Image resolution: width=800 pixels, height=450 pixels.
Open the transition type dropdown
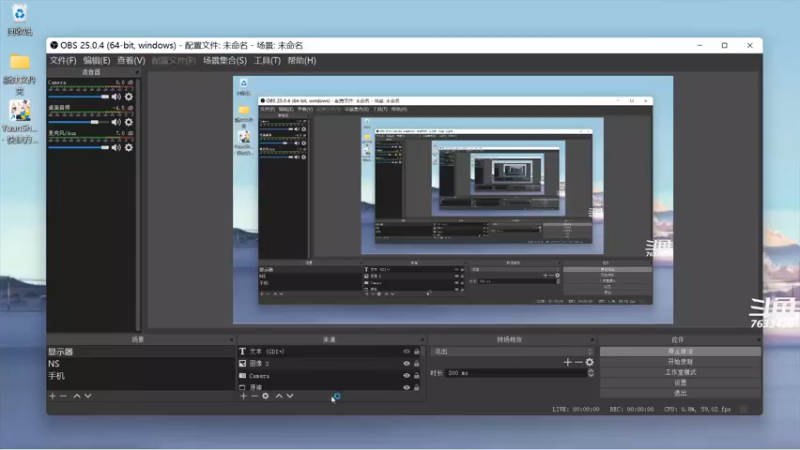pyautogui.click(x=512, y=352)
